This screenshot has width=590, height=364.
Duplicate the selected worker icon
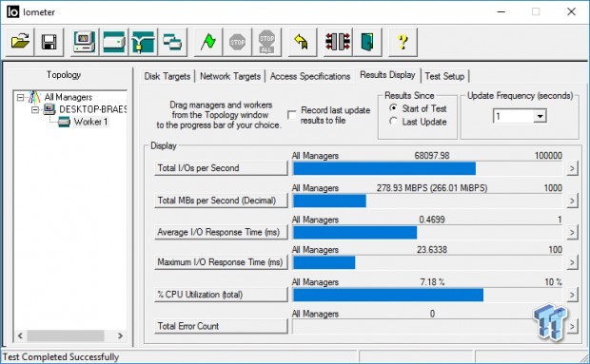(172, 42)
